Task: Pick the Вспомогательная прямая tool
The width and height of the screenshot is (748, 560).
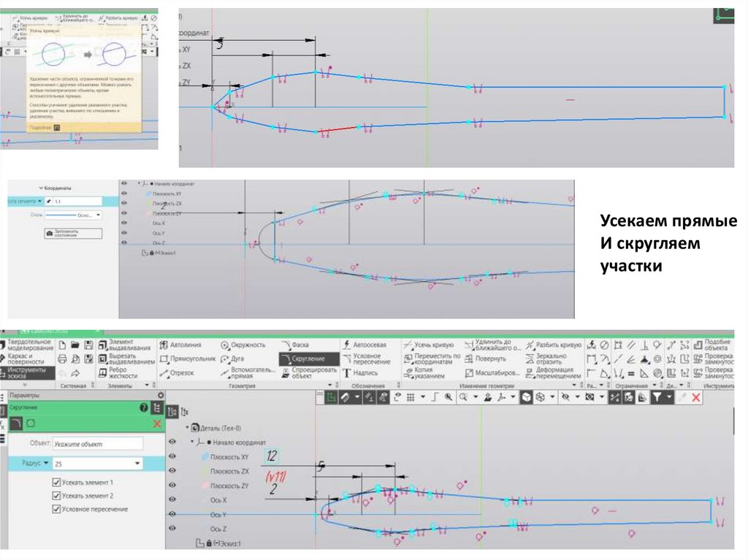Action: [248, 372]
